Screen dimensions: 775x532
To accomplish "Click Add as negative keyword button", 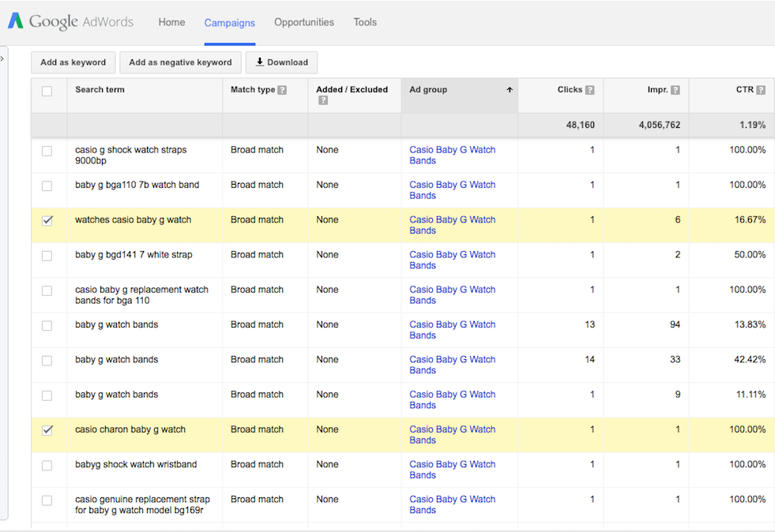I will (x=180, y=62).
